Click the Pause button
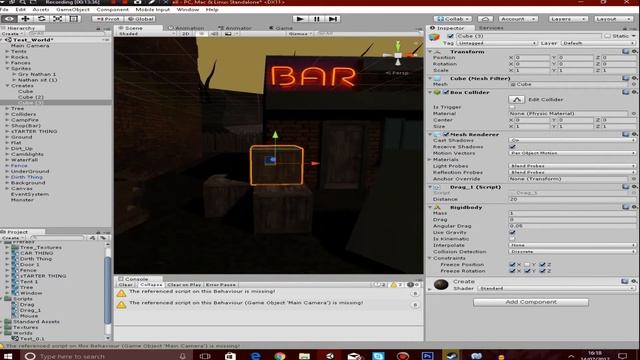This screenshot has height=360, width=640. pyautogui.click(x=316, y=19)
